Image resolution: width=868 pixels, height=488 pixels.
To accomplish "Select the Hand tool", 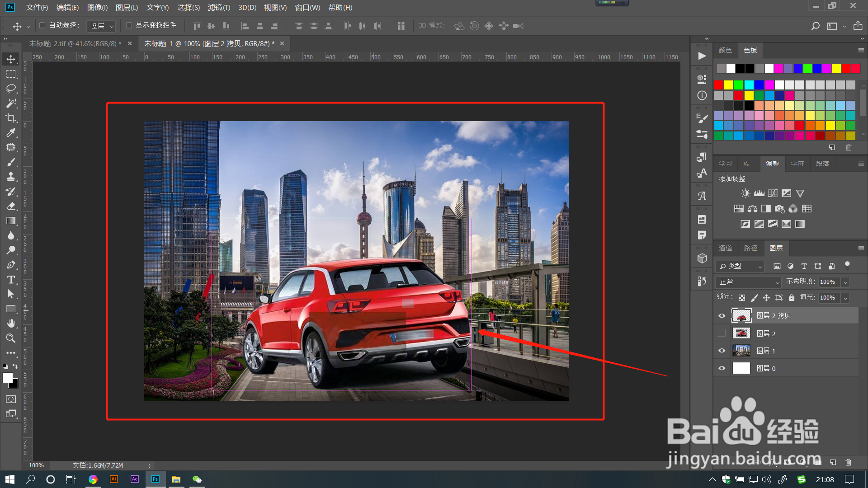I will click(x=11, y=324).
